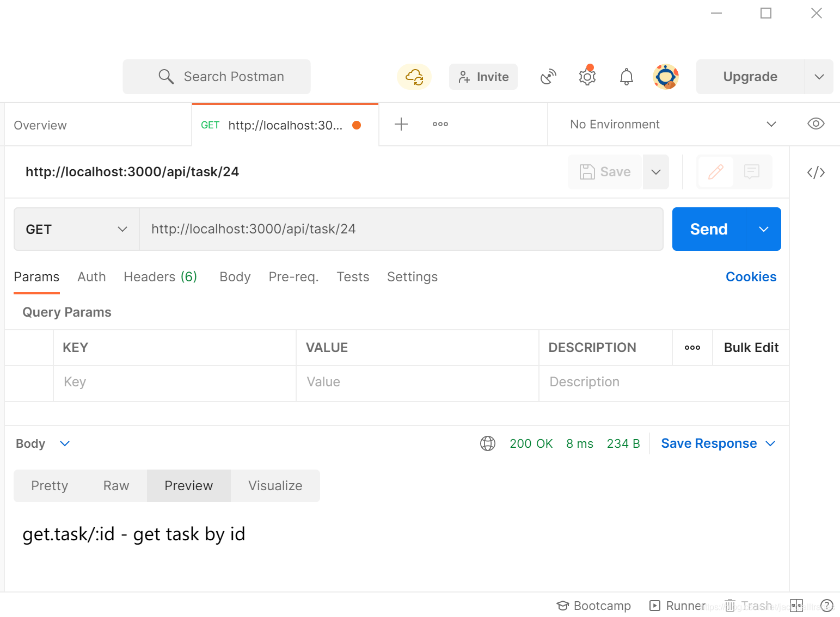Add a new request tab

(401, 124)
